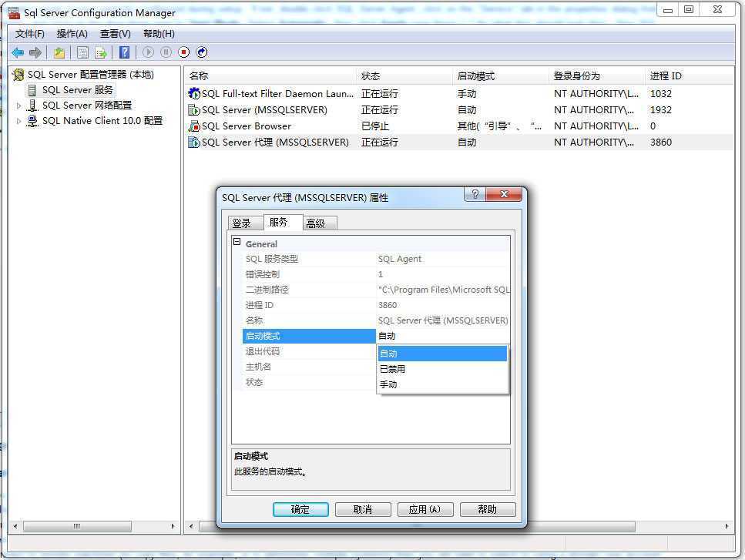Open the 文件(F) menu
Viewport: 745px width, 560px height.
click(29, 34)
